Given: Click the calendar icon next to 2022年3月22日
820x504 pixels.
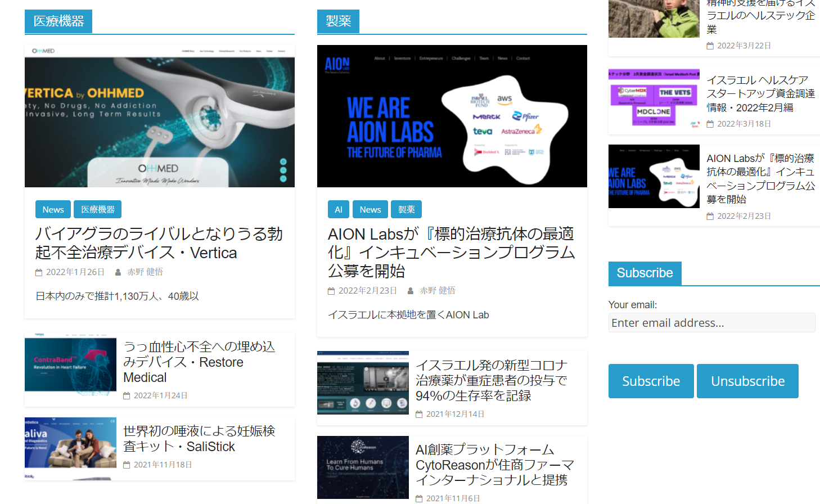Looking at the screenshot, I should 710,46.
